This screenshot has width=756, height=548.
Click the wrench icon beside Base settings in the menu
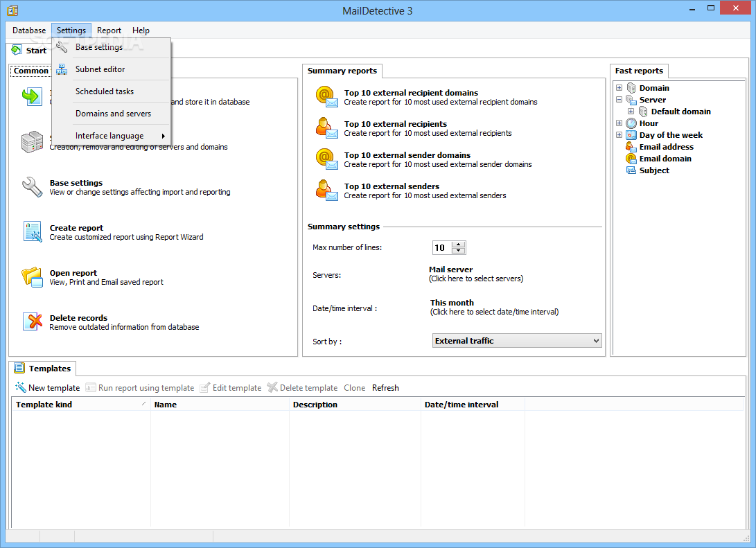pos(62,47)
